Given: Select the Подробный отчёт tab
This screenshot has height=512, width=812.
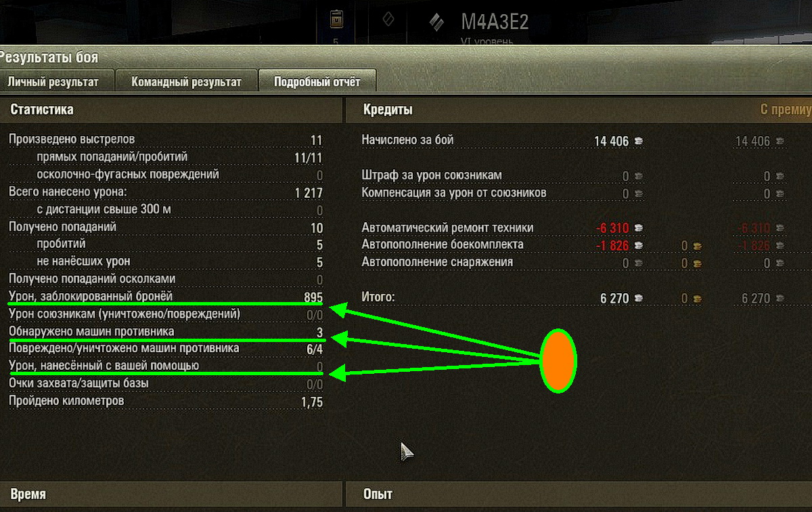Looking at the screenshot, I should coord(317,81).
